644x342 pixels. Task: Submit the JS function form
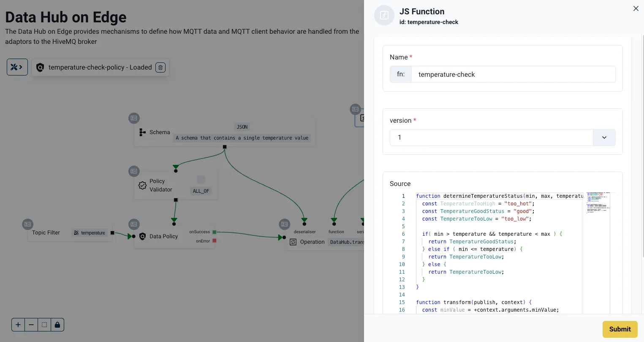coord(620,329)
